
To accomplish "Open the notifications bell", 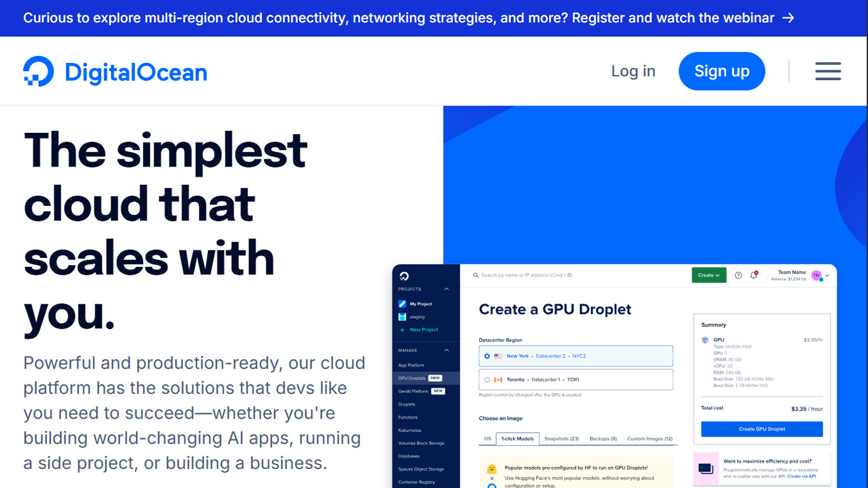I will pyautogui.click(x=754, y=275).
